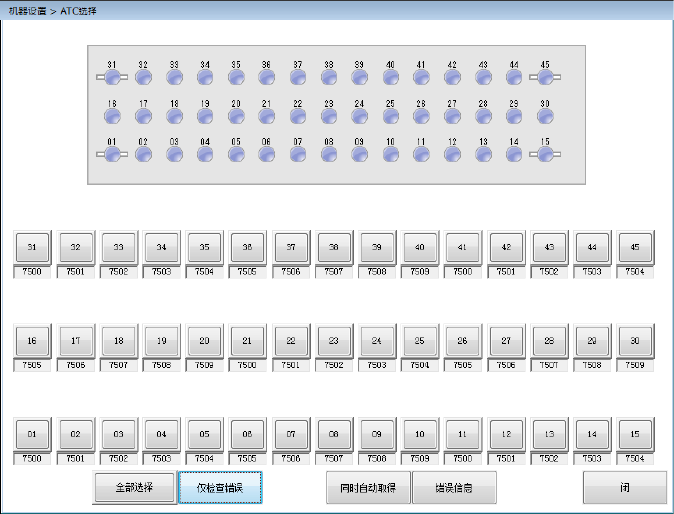The height and width of the screenshot is (514, 674).
Task: Select nozzle circle 38 in diagram
Action: pos(329,77)
